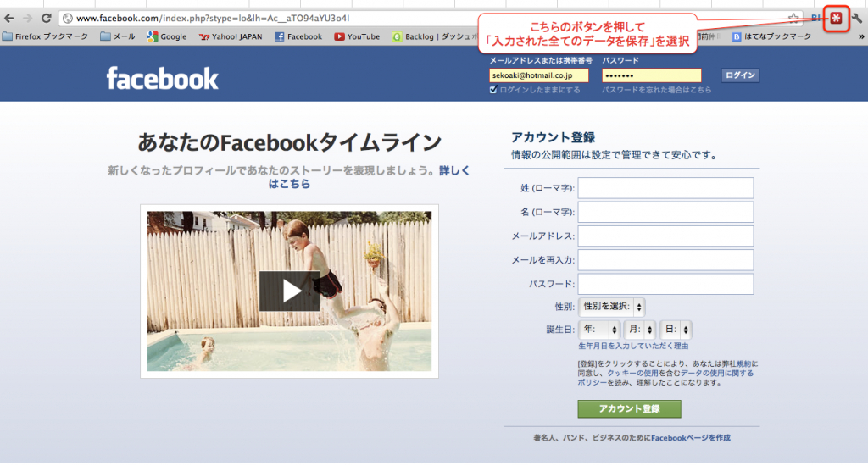Viewport: 868px width, 466px height.
Task: Click the 名 (ローマ字) input field
Action: click(665, 212)
